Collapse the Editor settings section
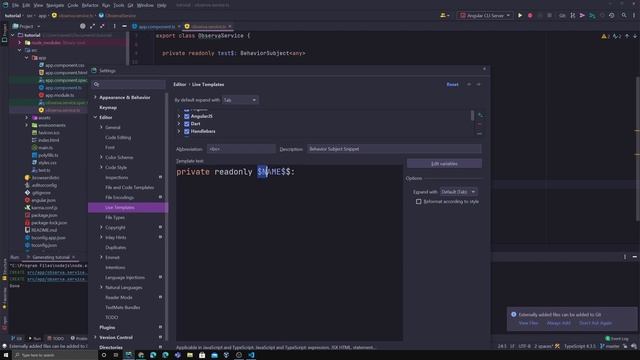 coord(96,118)
